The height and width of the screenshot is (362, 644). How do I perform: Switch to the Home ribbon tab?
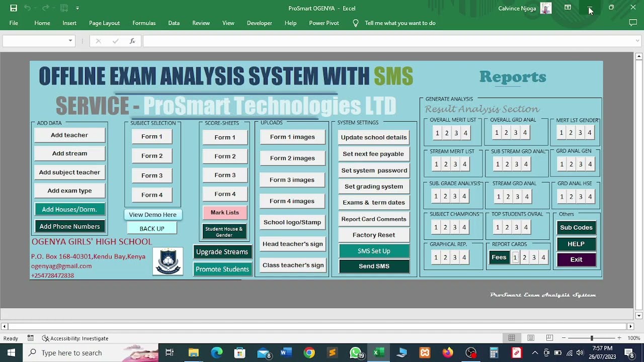[42, 23]
